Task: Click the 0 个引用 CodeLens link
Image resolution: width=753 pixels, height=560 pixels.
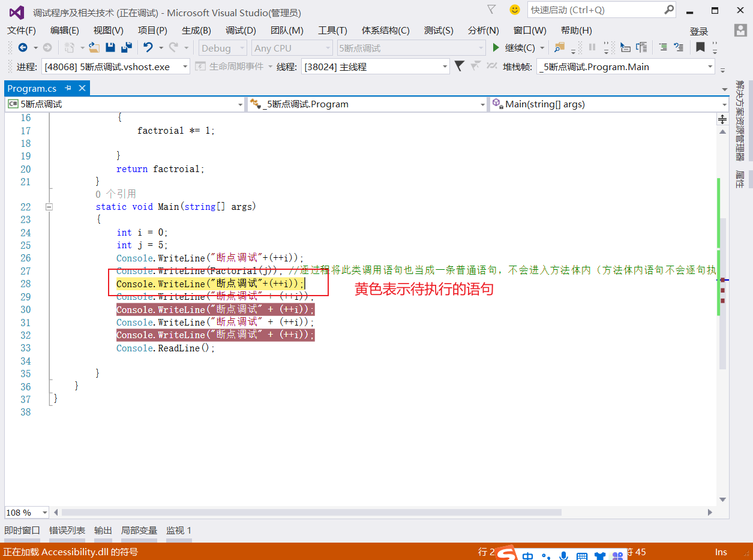Action: click(x=116, y=194)
